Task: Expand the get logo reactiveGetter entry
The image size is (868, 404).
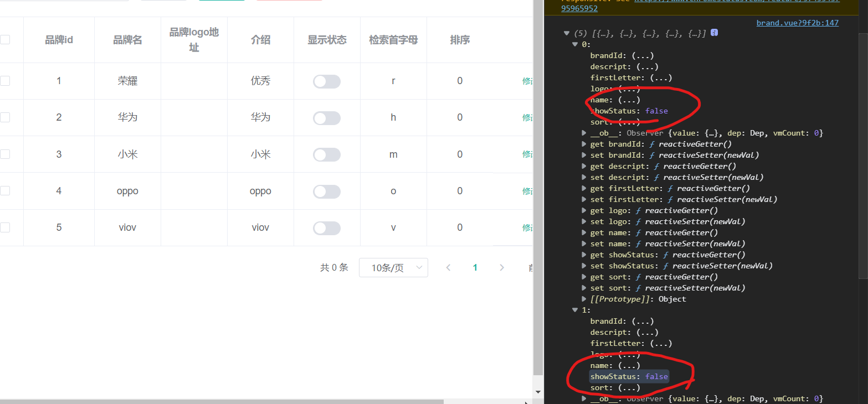Action: click(584, 210)
